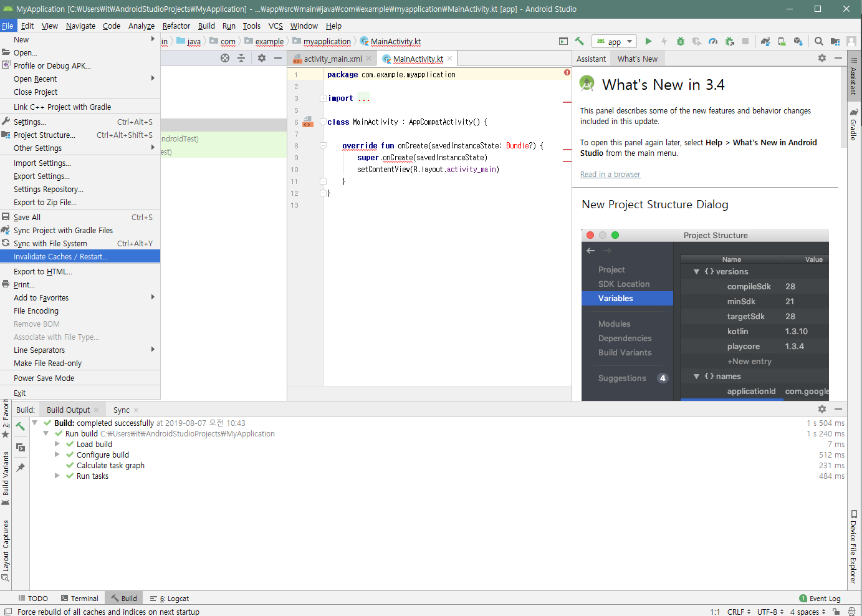The width and height of the screenshot is (862, 616).
Task: Collapse the 'Build: completed successfully' tree node
Action: 35,423
